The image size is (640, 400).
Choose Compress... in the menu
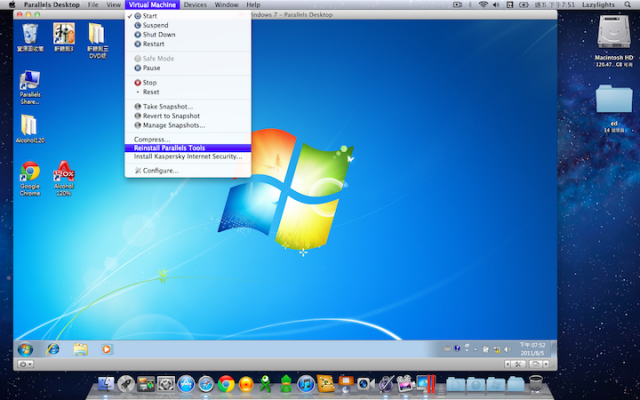(x=188, y=140)
